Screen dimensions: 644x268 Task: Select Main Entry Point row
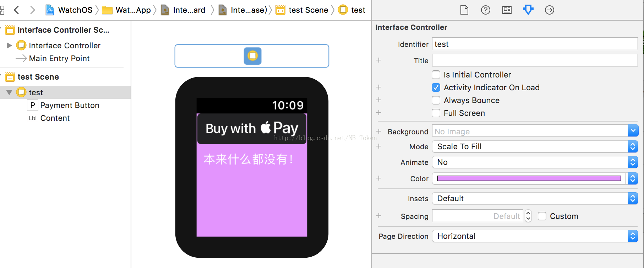point(59,58)
